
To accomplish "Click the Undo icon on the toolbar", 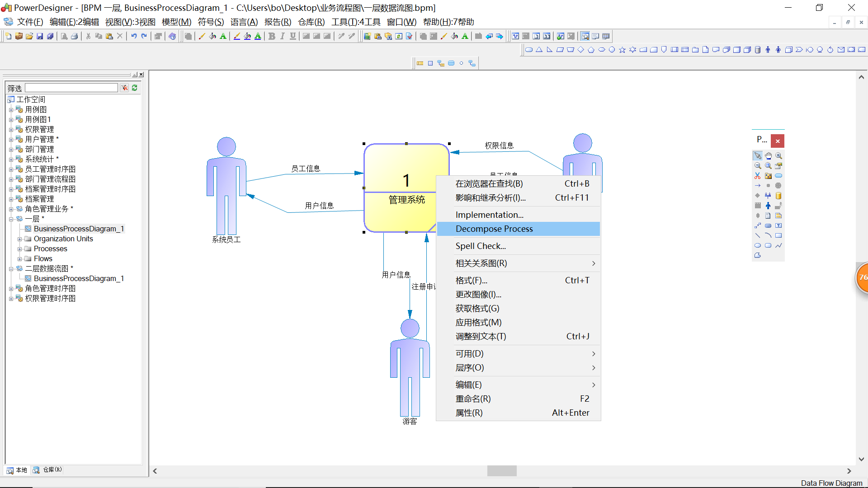I will pyautogui.click(x=134, y=36).
